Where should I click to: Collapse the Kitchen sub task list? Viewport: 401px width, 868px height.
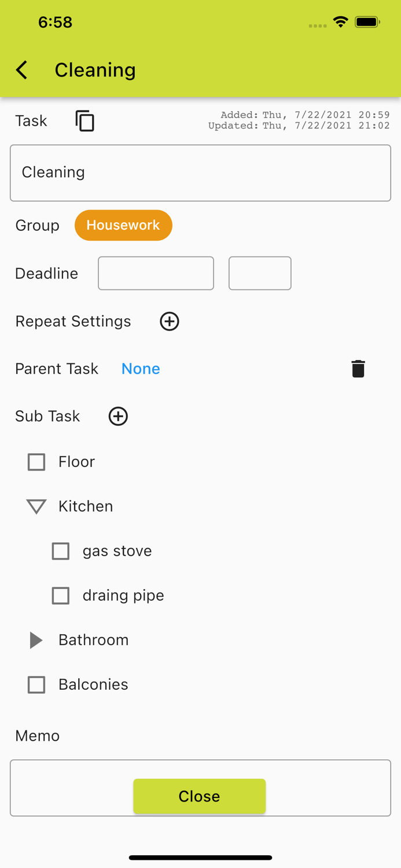click(x=36, y=506)
